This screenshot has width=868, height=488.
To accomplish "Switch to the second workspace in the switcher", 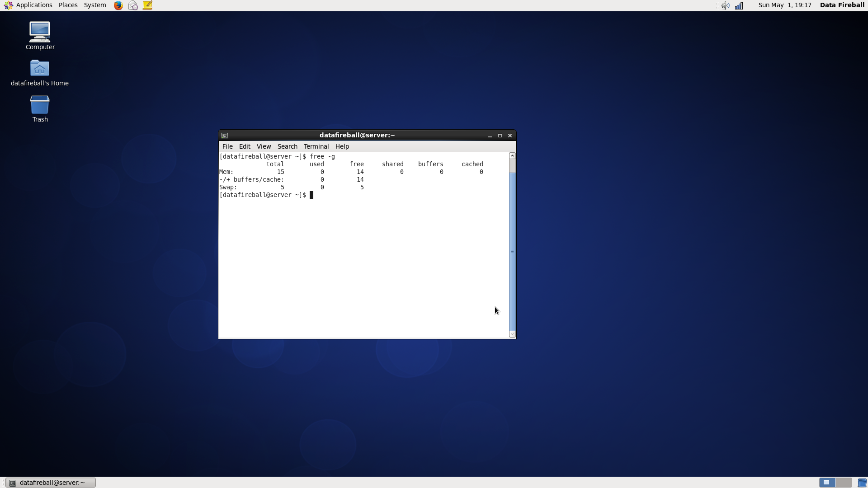I will (x=844, y=483).
